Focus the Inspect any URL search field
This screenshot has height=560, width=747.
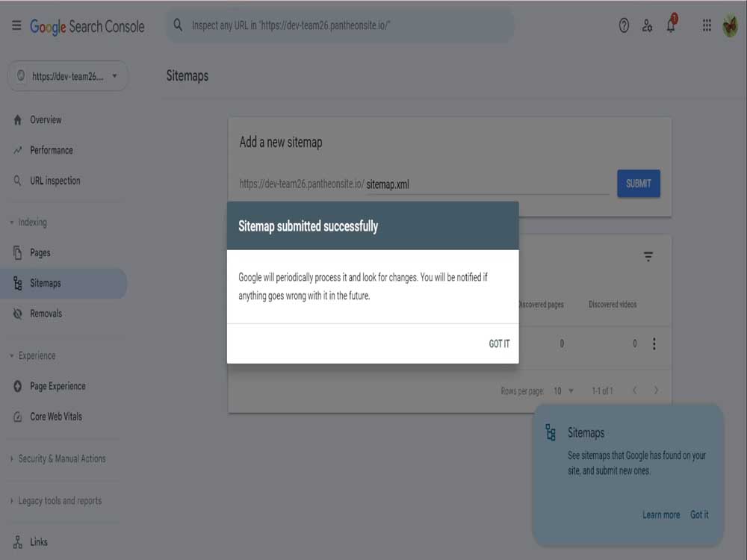tap(340, 25)
